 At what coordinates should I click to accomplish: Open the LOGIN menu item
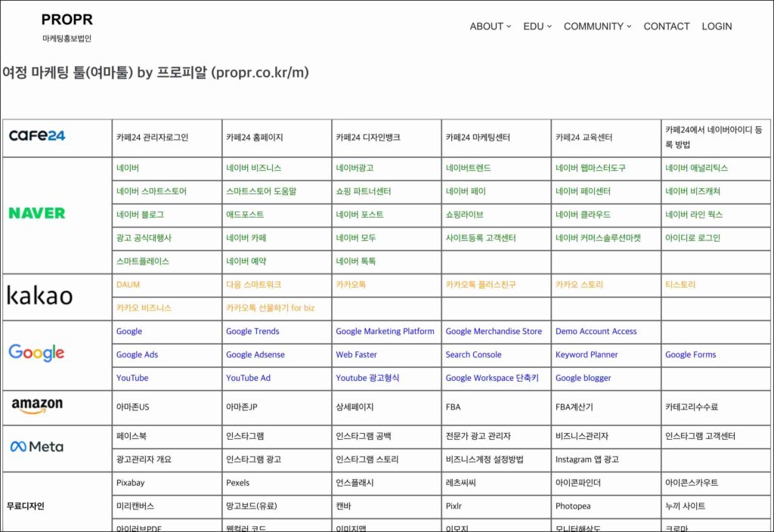pyautogui.click(x=717, y=26)
